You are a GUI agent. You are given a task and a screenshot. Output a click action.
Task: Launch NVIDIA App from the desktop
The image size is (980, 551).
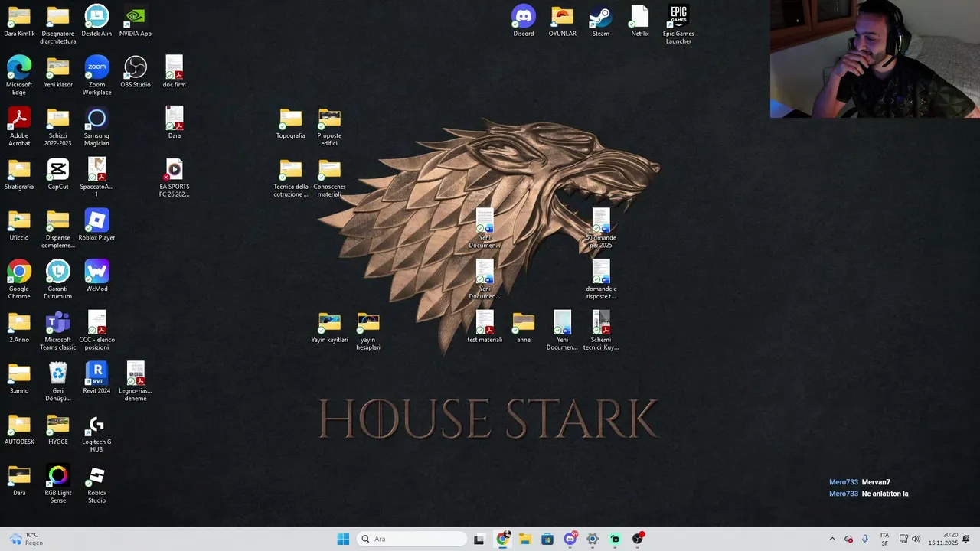point(136,21)
